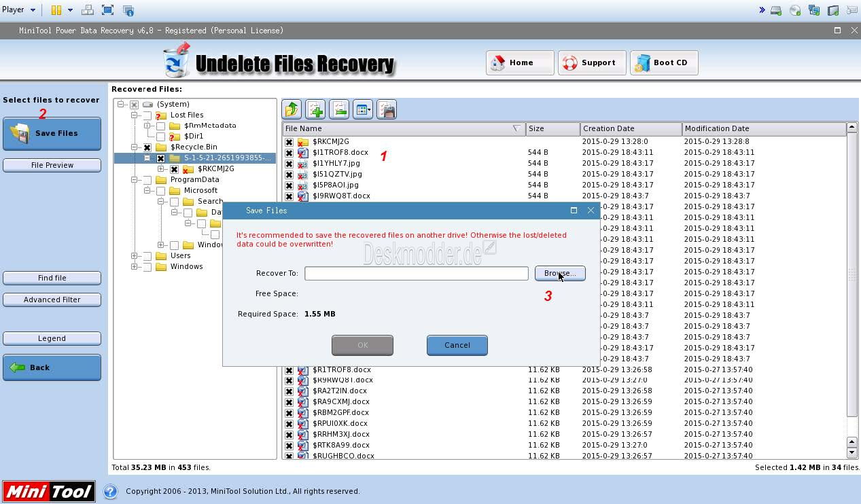The width and height of the screenshot is (861, 504).
Task: Click the uncheck all files toolbar icon
Action: pyautogui.click(x=339, y=109)
